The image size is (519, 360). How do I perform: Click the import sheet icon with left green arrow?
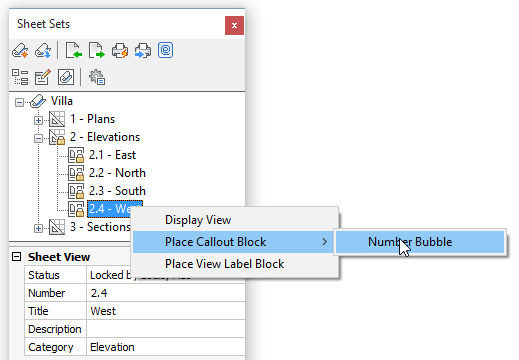pos(73,51)
